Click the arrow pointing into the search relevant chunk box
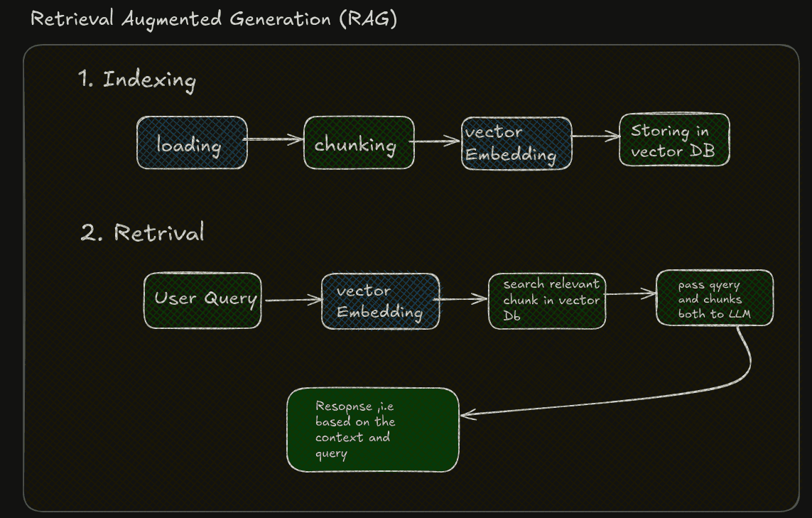This screenshot has width=812, height=518. [464, 299]
